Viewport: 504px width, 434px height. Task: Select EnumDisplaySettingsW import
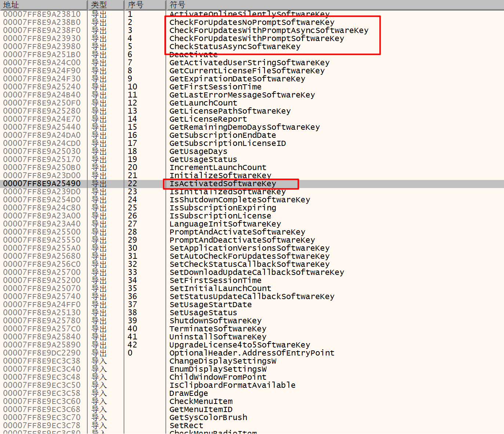click(218, 369)
